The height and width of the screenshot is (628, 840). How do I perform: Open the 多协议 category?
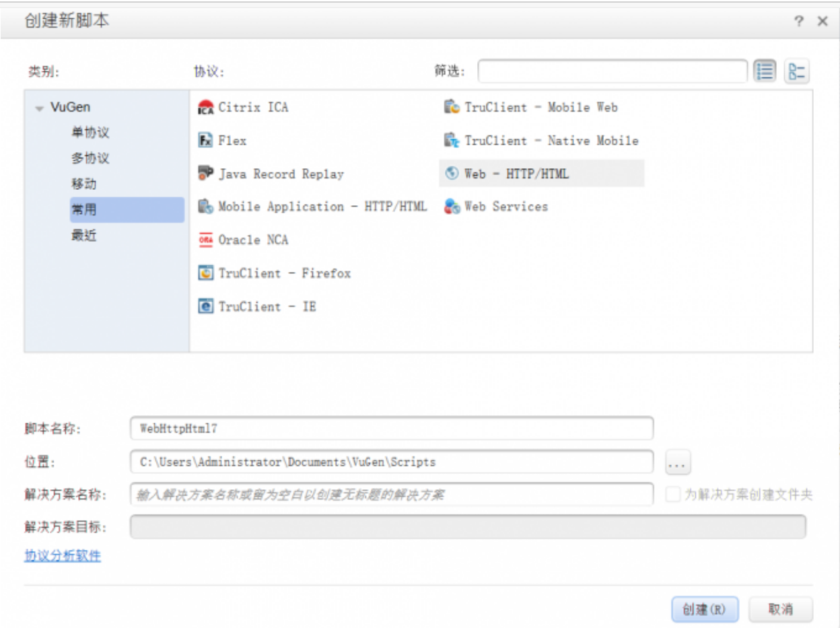point(90,158)
